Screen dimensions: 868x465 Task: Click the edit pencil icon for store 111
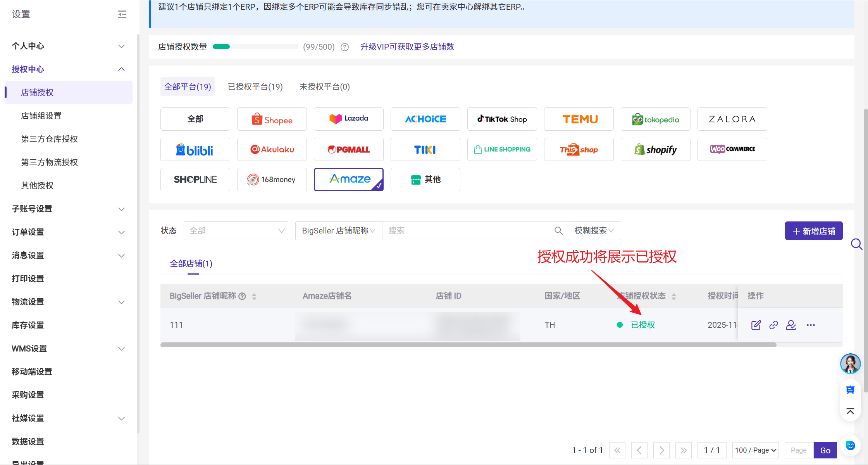(756, 325)
